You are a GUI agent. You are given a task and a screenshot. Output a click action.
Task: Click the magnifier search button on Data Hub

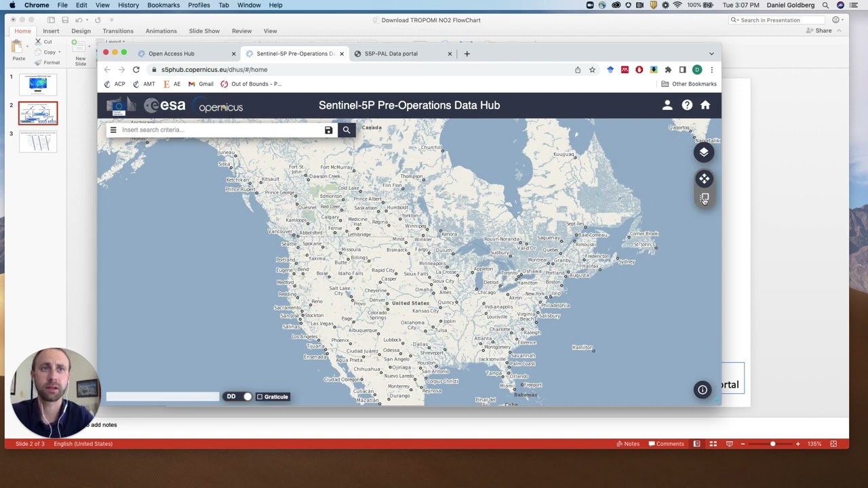click(x=347, y=130)
